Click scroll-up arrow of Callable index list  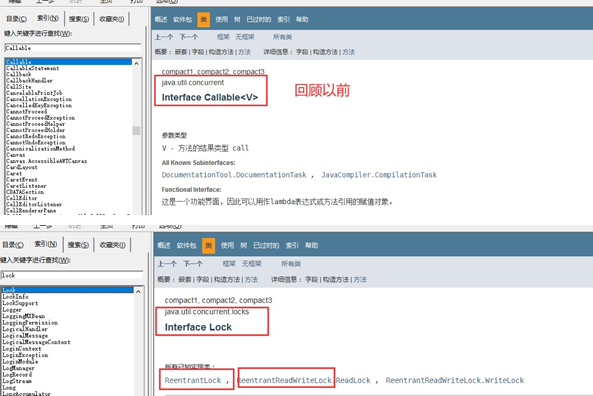pyautogui.click(x=137, y=63)
